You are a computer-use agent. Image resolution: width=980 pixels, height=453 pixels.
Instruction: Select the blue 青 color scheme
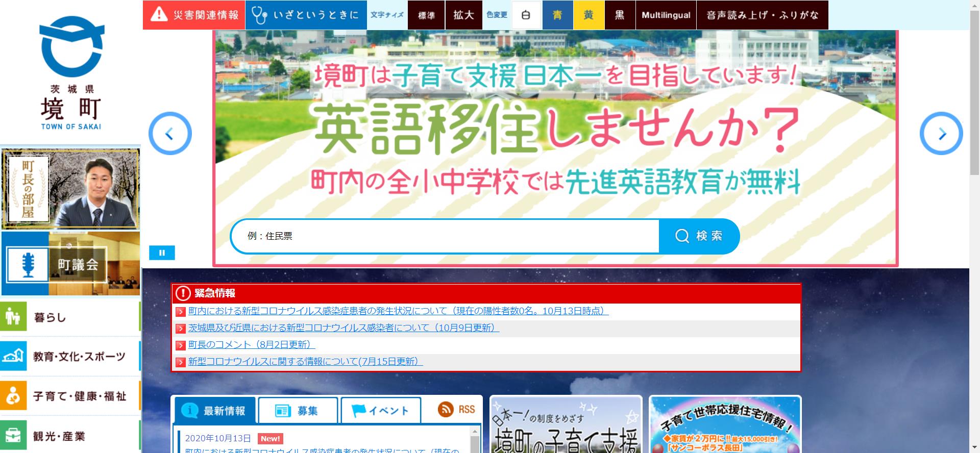(x=557, y=15)
